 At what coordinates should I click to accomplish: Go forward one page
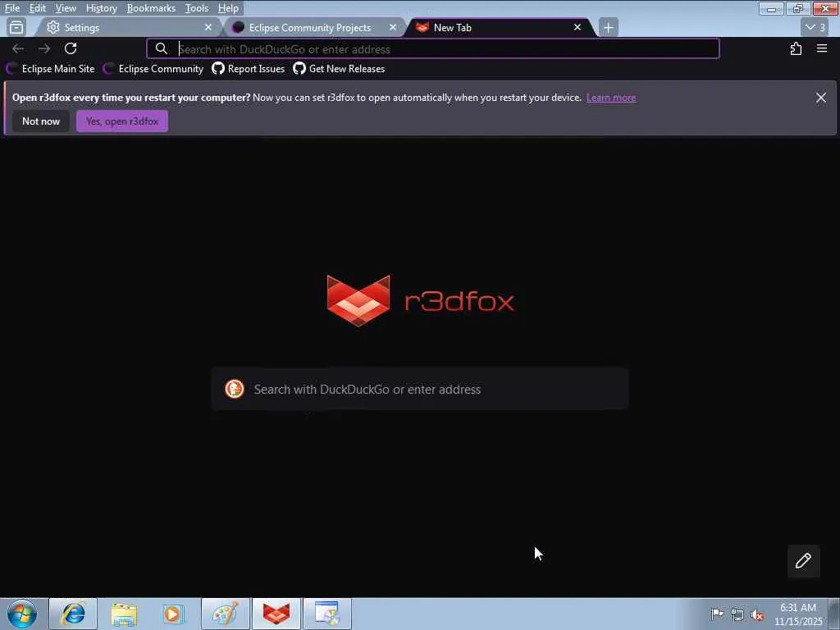(x=44, y=48)
